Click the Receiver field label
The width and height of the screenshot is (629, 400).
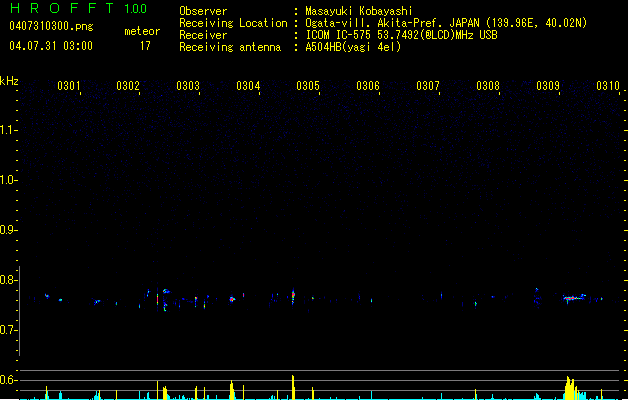click(203, 35)
